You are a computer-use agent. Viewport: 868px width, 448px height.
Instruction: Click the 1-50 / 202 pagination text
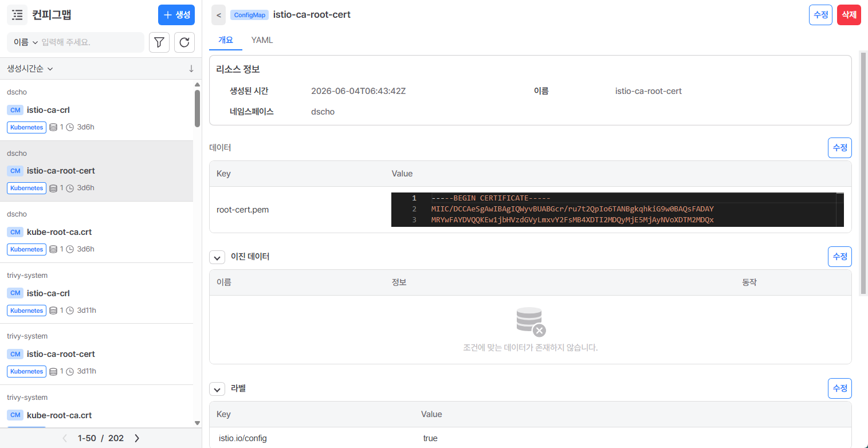(101, 438)
